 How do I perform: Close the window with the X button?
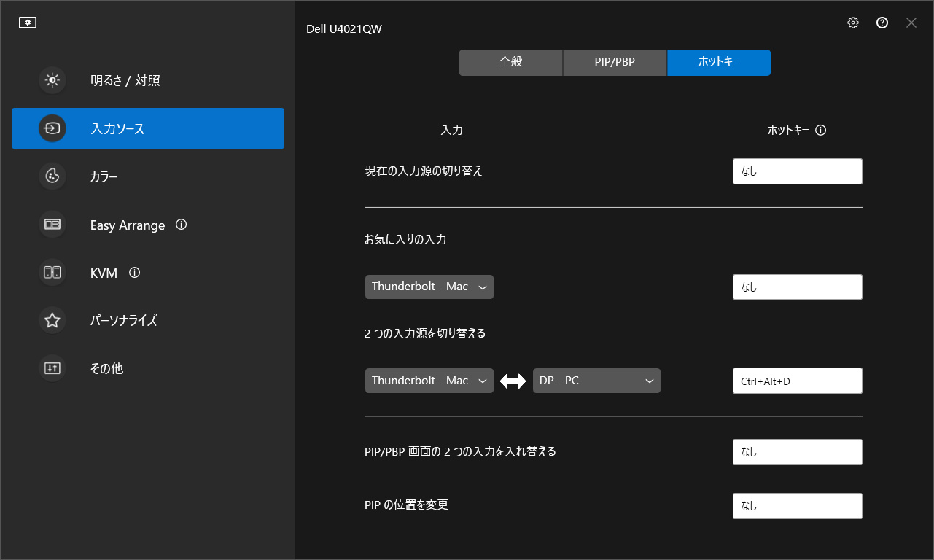tap(911, 23)
